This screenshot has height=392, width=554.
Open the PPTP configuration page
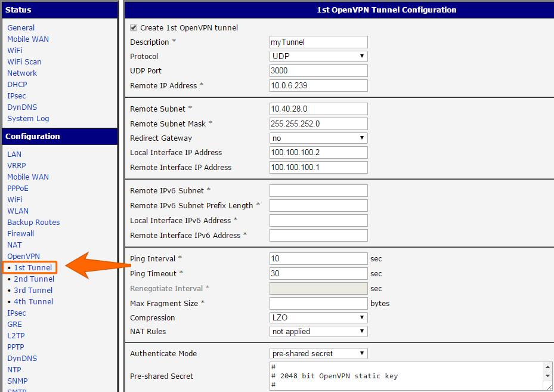(x=16, y=347)
